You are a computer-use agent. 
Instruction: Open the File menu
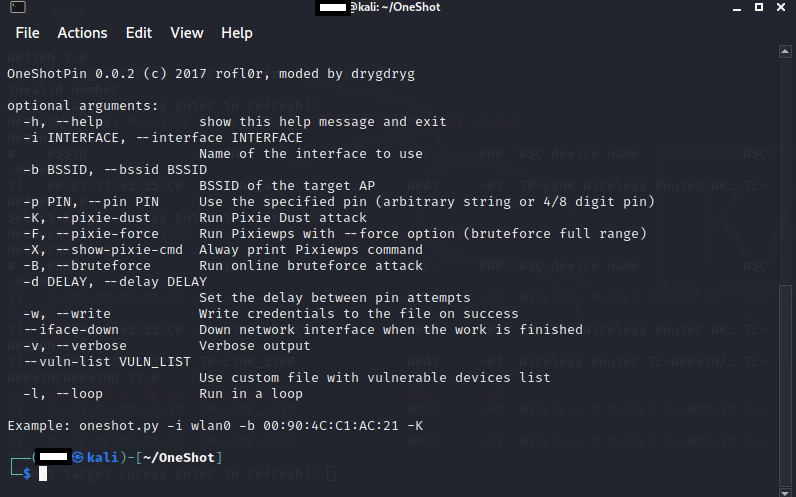click(x=27, y=33)
